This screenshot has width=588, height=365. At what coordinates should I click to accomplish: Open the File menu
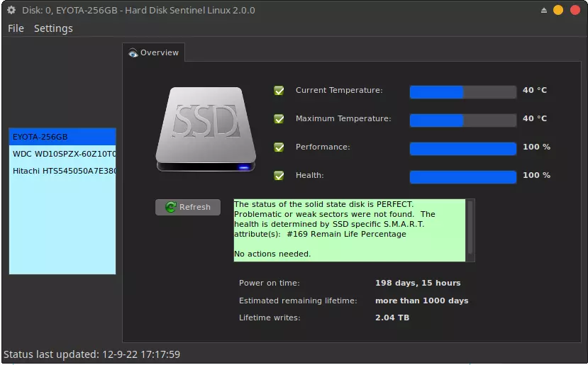[16, 28]
